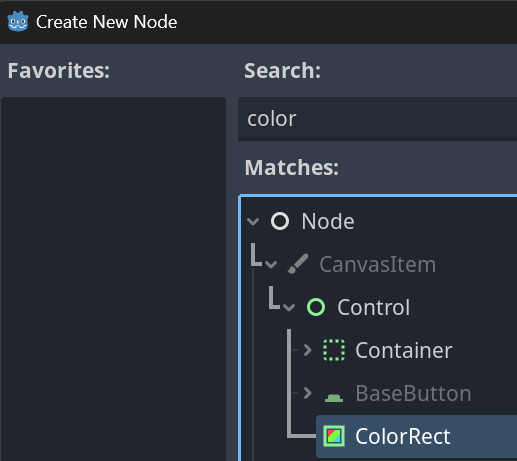Select the greyed BaseButton label
The height and width of the screenshot is (461, 517).
point(413,393)
